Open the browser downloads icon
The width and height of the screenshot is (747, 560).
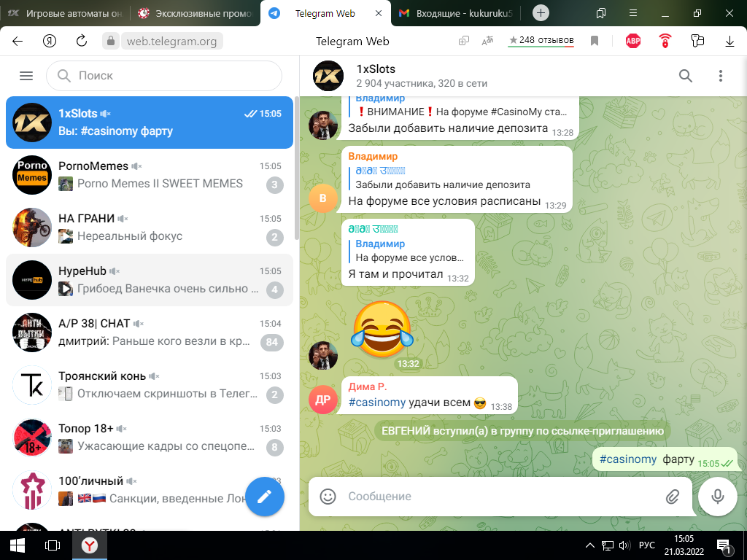click(x=729, y=42)
